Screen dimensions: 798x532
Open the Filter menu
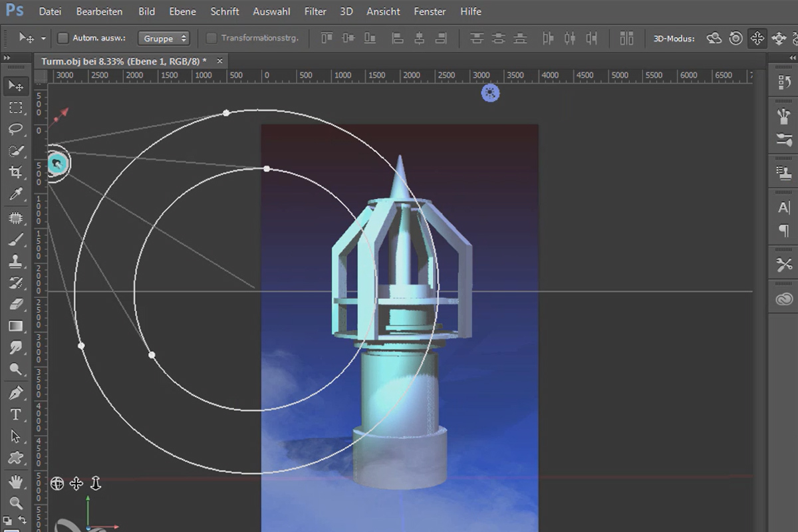[x=315, y=11]
